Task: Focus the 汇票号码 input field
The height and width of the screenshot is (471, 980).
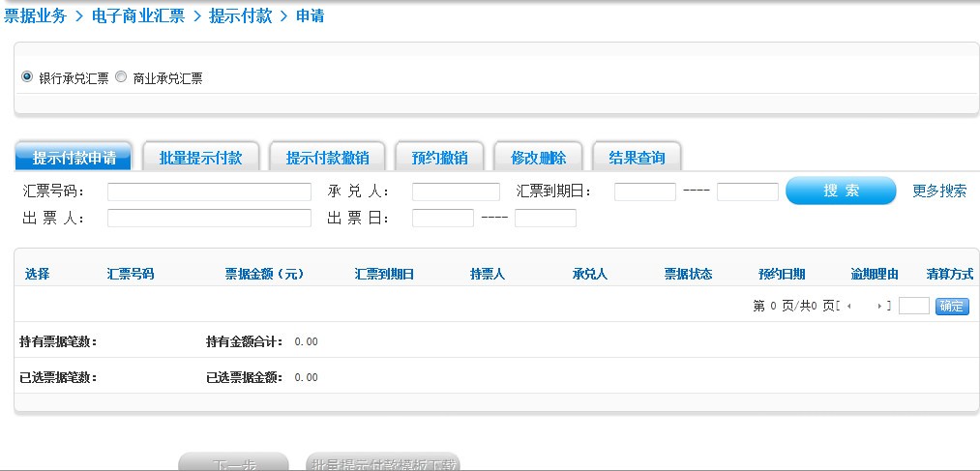Action: point(209,191)
